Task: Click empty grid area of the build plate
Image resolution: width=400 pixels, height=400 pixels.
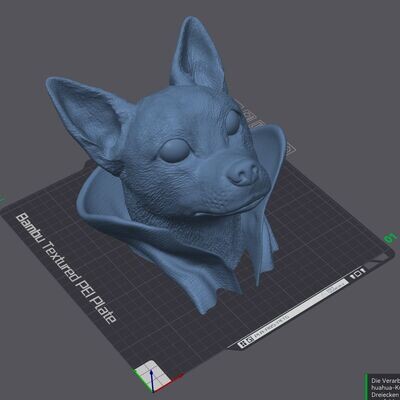Action: coord(317,227)
